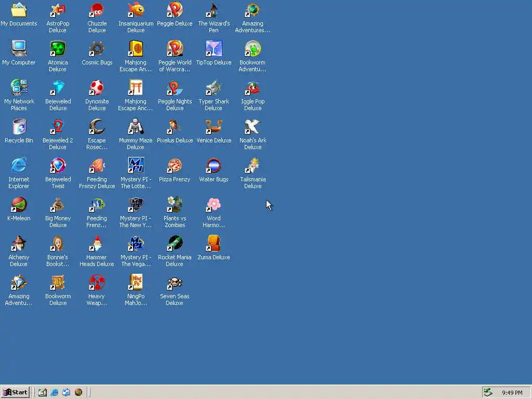Select the Typer Shark Deluxe icon
This screenshot has height=399, width=532.
(214, 88)
